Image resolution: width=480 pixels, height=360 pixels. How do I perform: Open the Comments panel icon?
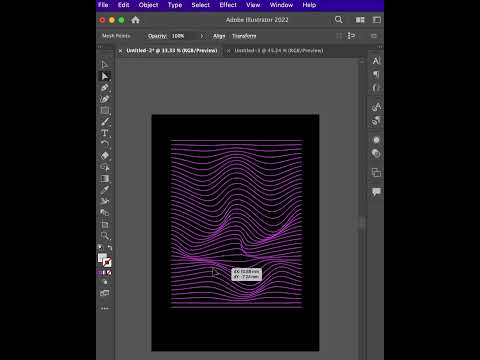click(x=376, y=192)
